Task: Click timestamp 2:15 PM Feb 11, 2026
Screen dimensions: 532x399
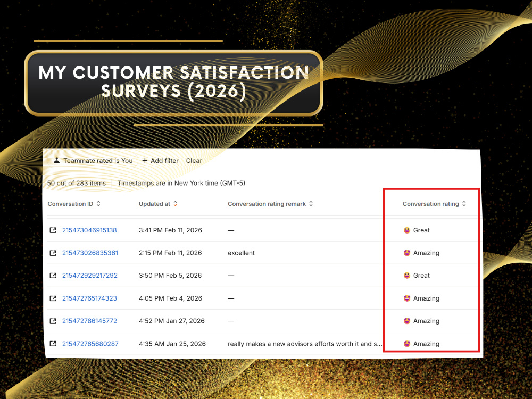Action: [170, 253]
